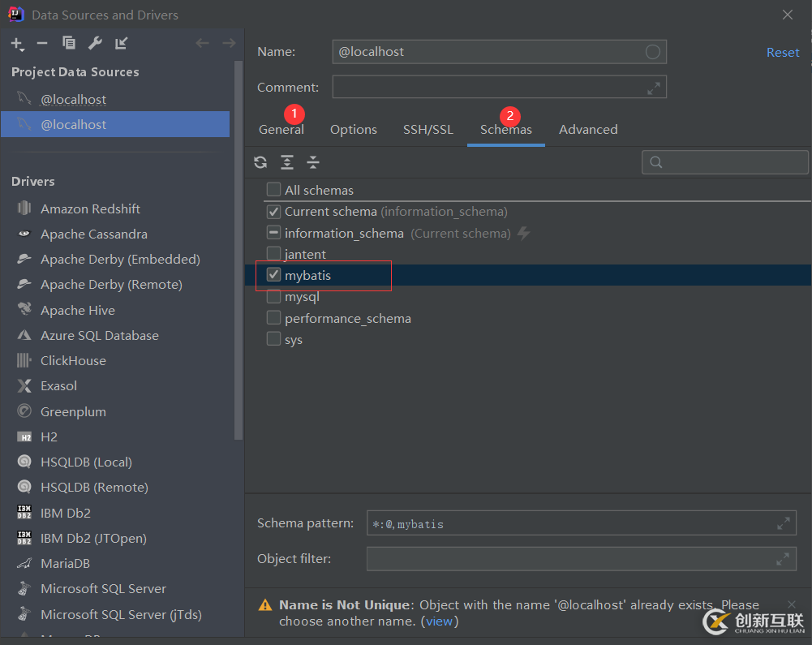812x645 pixels.
Task: Select the Apache Derby (Embedded) driver
Action: click(x=118, y=259)
